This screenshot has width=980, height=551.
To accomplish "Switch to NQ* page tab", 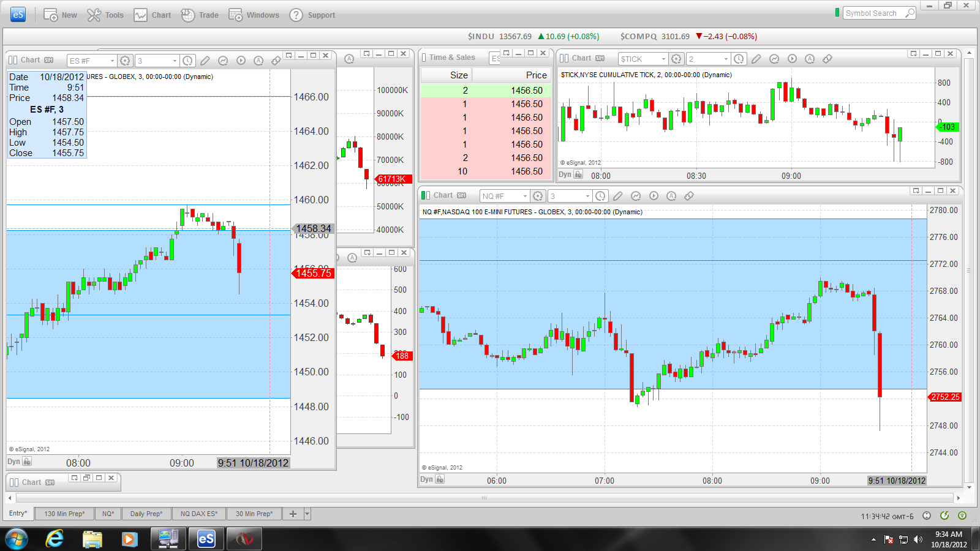I will (108, 514).
